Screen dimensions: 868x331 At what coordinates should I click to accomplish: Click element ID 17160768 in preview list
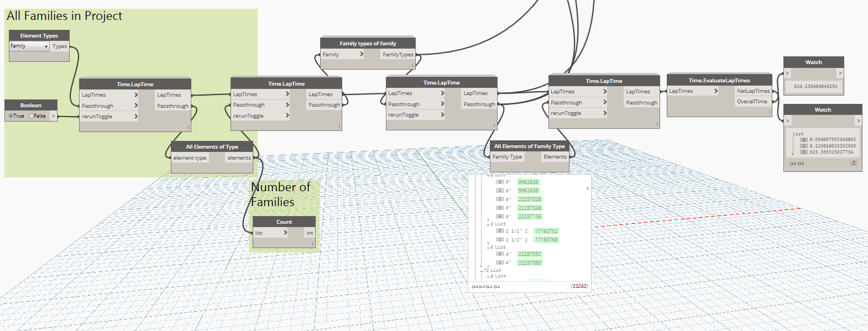tap(546, 240)
